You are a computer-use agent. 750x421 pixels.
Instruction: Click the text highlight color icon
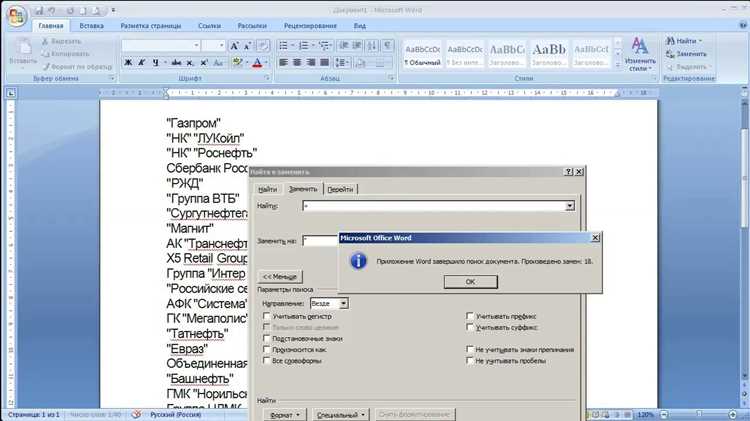point(237,63)
